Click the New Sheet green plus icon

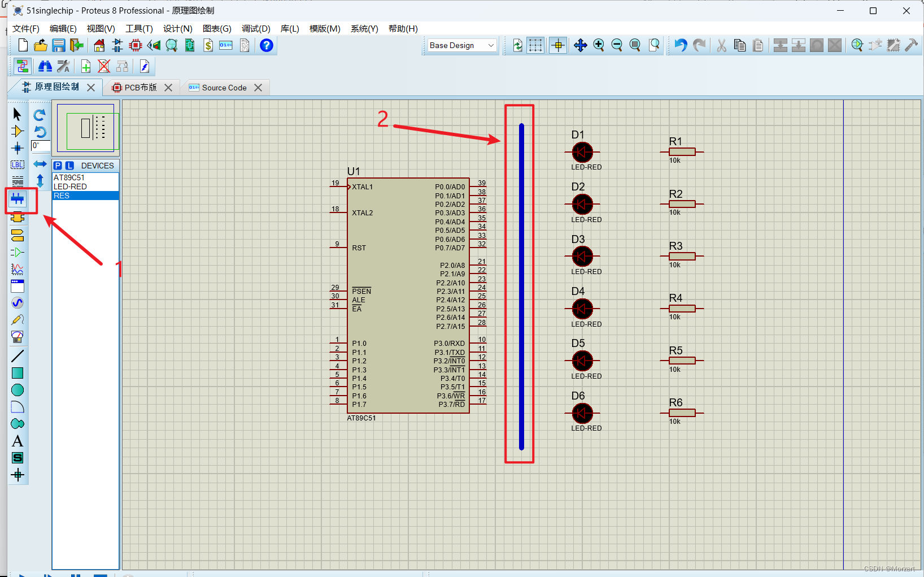(x=86, y=67)
